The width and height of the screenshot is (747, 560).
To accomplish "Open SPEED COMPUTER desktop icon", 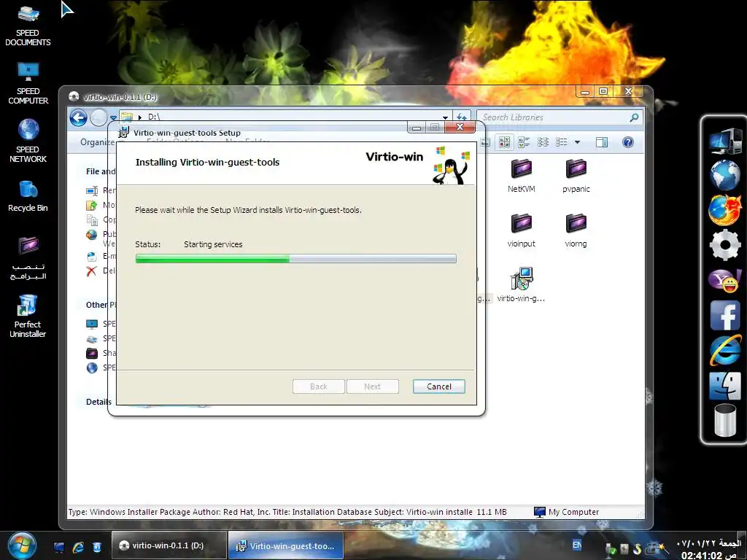I will (28, 83).
